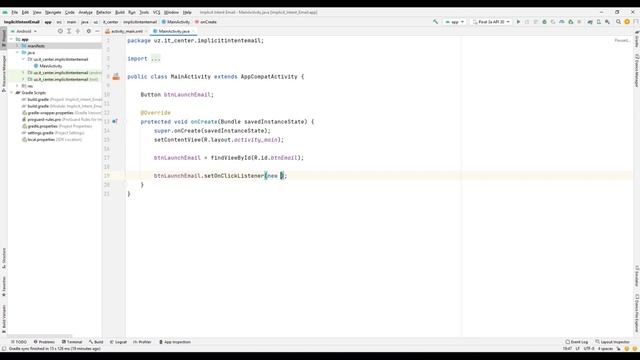The image size is (640, 360).
Task: Open the SDK Manager toolbar icon
Action: click(608, 22)
